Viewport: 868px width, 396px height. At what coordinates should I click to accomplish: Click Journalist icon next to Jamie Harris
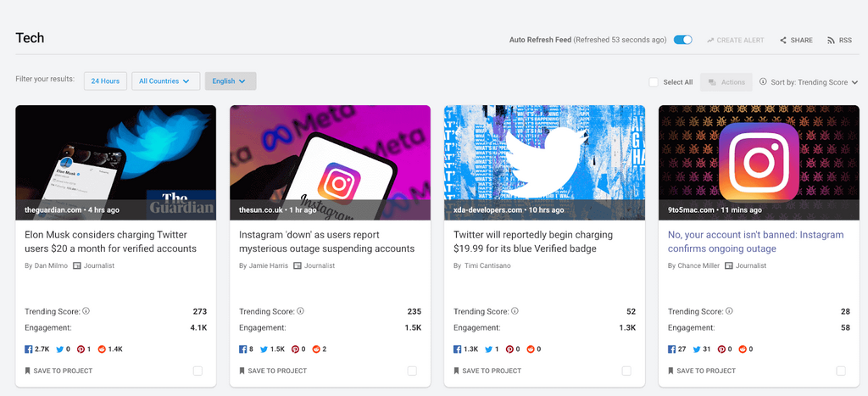point(297,265)
